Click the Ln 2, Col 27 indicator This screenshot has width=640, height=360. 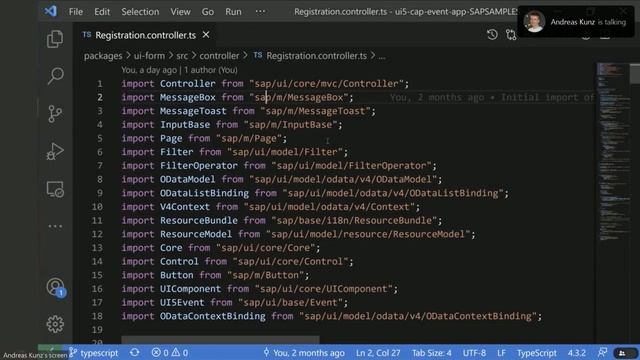tap(378, 353)
